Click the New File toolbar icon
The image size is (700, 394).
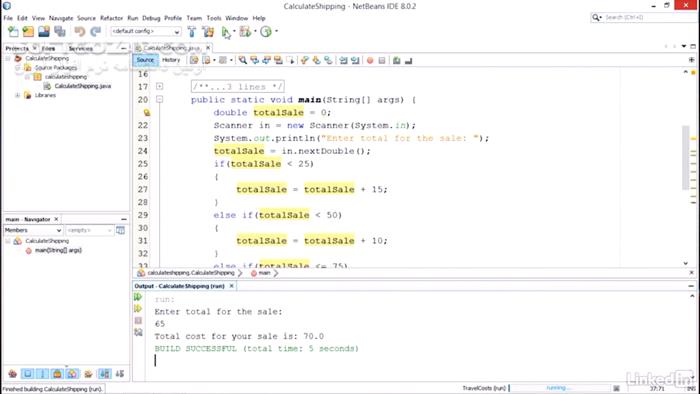(13, 31)
